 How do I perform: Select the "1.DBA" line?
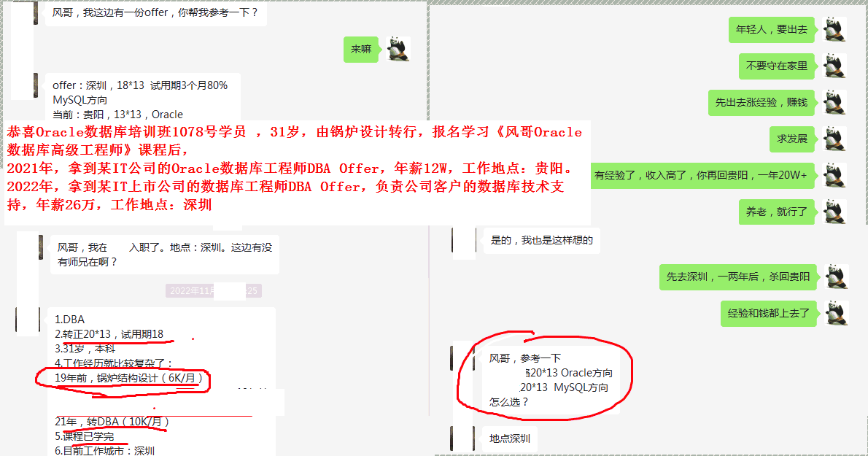[x=70, y=320]
